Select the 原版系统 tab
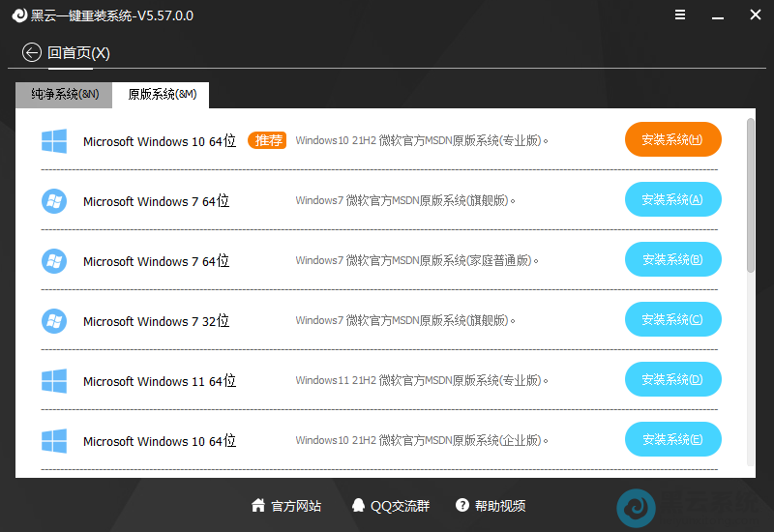Image resolution: width=774 pixels, height=532 pixels. [162, 95]
